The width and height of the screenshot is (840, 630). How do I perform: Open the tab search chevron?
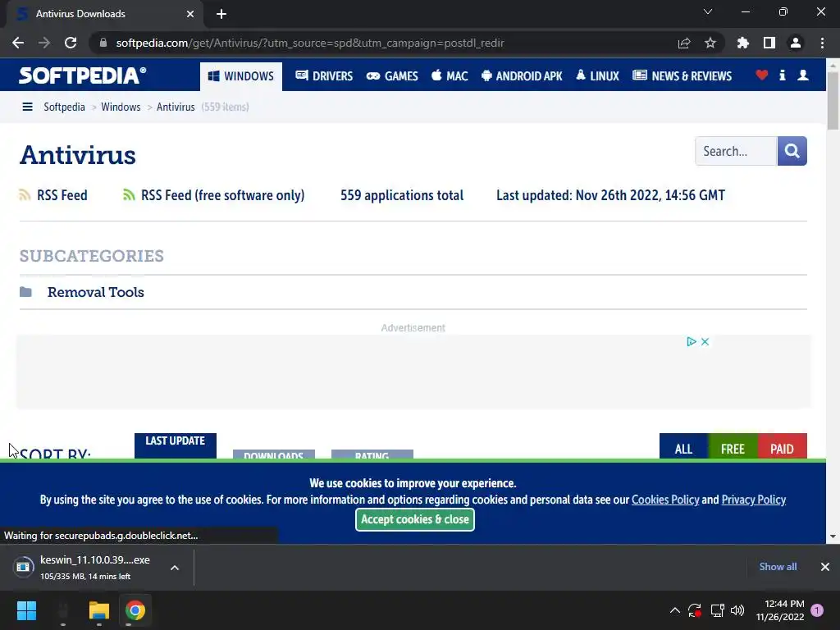(x=708, y=11)
